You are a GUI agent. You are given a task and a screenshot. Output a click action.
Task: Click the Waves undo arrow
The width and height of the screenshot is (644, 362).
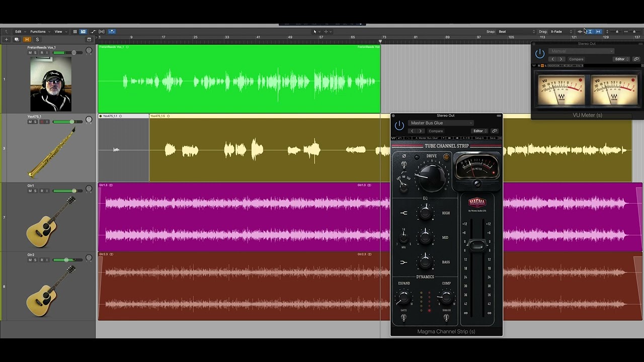[399, 138]
